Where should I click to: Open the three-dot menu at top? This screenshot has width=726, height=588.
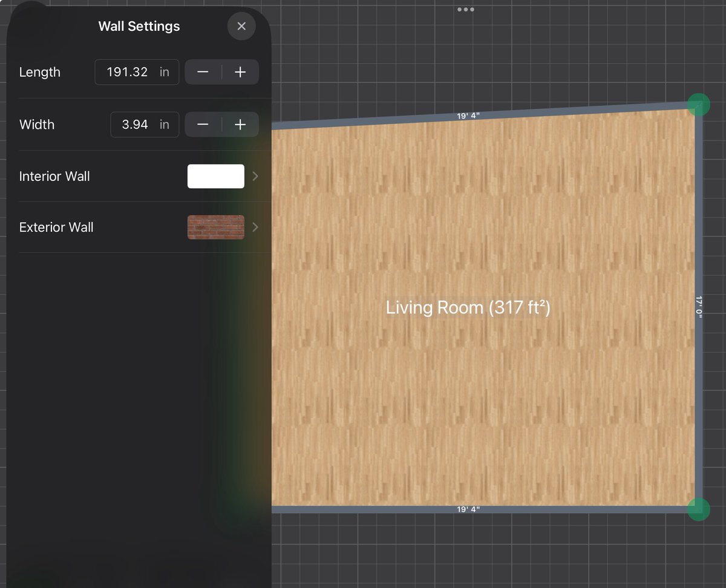tap(466, 10)
